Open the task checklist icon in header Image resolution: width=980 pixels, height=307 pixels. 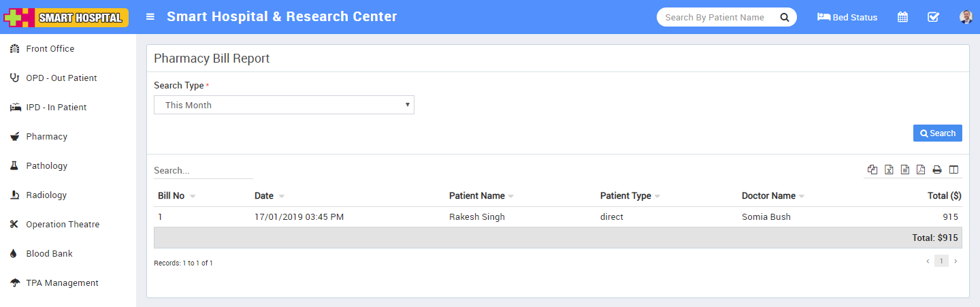pyautogui.click(x=933, y=17)
